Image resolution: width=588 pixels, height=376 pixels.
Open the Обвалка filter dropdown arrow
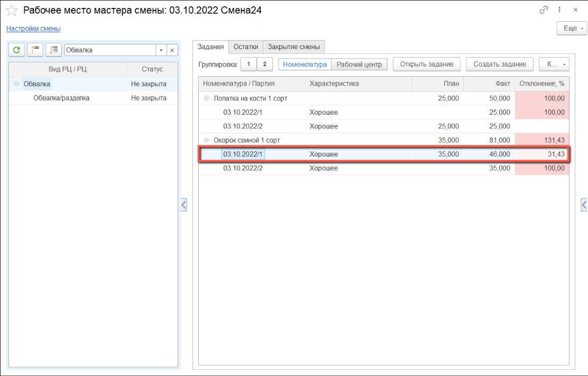pos(161,50)
